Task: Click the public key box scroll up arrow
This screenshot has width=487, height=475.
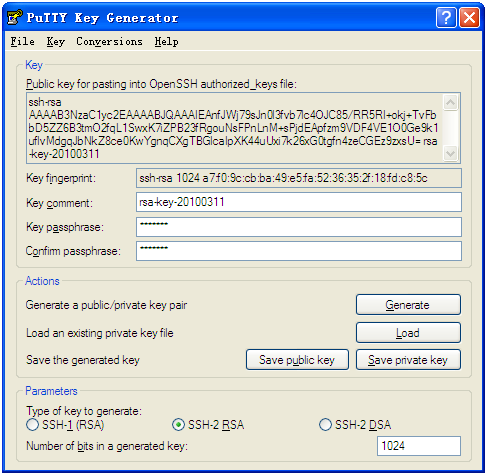Action: pyautogui.click(x=451, y=102)
